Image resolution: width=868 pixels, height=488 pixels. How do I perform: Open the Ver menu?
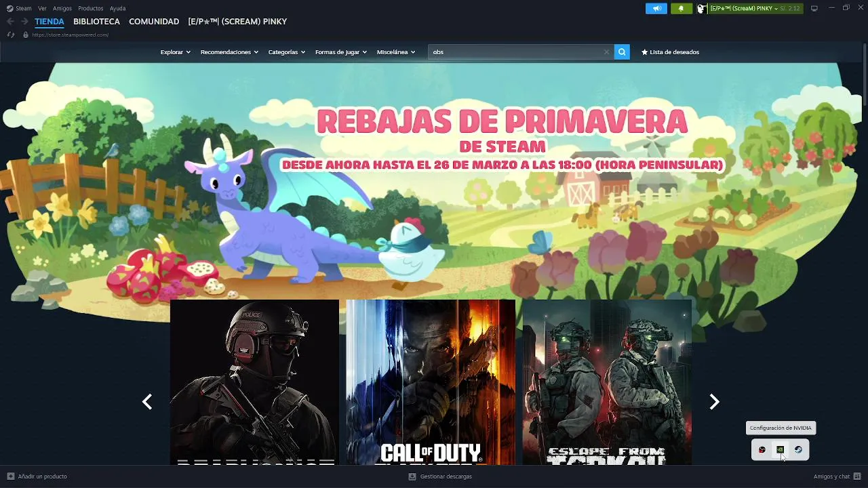tap(42, 8)
